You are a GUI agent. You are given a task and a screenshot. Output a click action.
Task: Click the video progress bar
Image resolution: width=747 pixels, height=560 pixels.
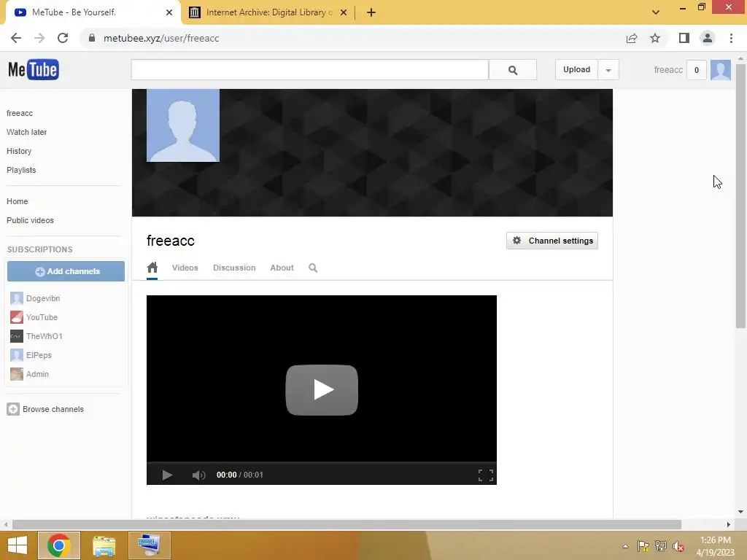[x=322, y=462]
